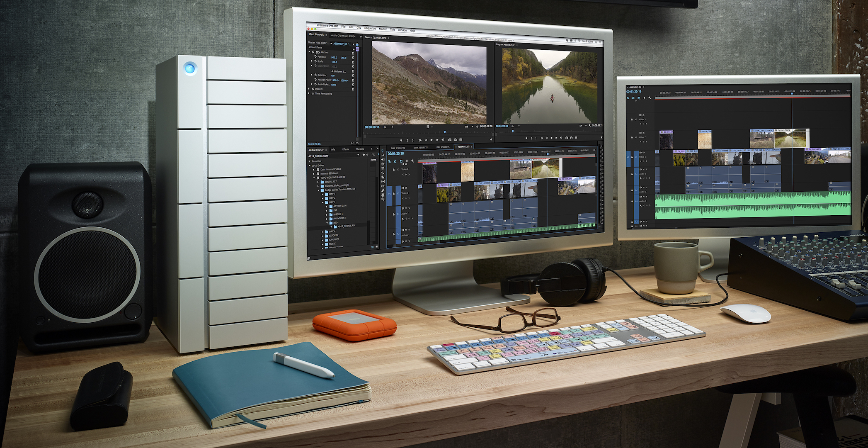Toggle the Uniform Scale checkbox
868x448 pixels.
point(332,71)
